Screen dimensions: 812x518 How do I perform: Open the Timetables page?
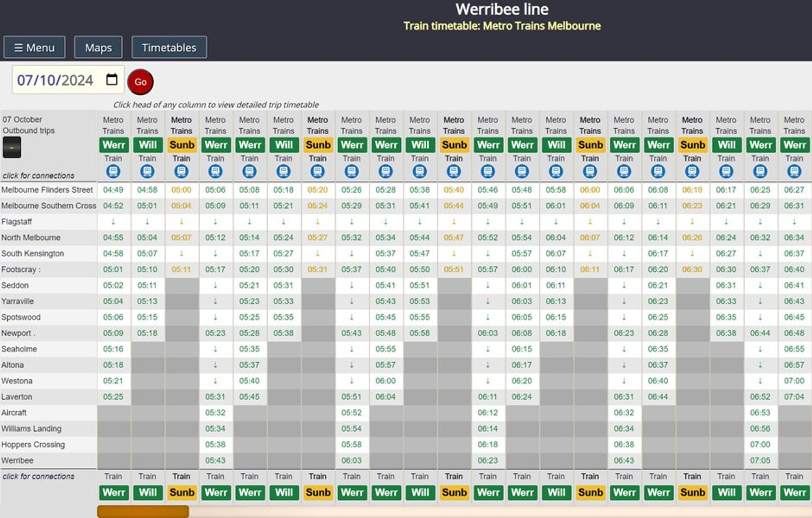pos(169,47)
